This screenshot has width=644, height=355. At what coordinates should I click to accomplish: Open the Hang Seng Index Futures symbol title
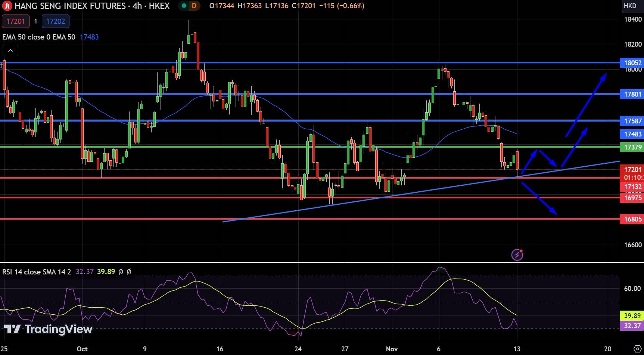[92, 6]
